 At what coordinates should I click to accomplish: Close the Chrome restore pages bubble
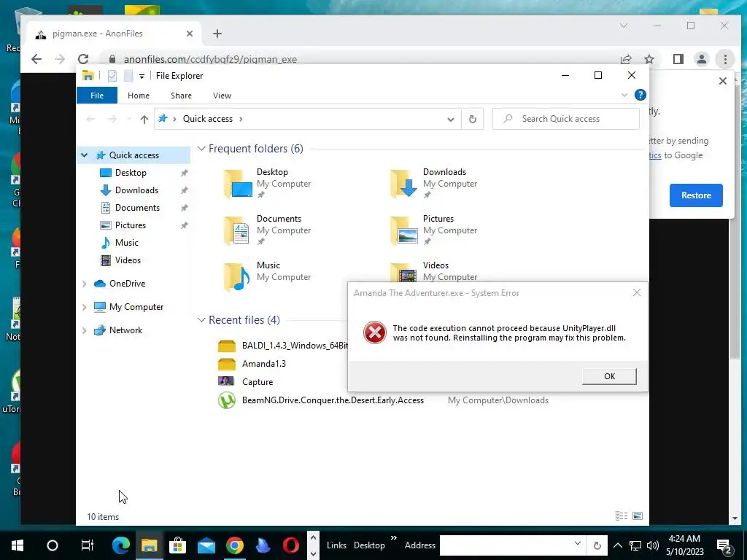[x=723, y=81]
